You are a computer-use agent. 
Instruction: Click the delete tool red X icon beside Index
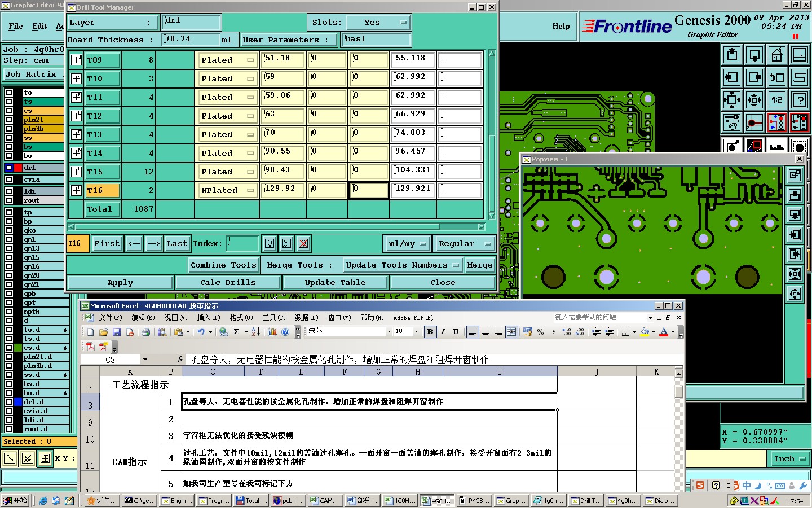click(x=303, y=243)
